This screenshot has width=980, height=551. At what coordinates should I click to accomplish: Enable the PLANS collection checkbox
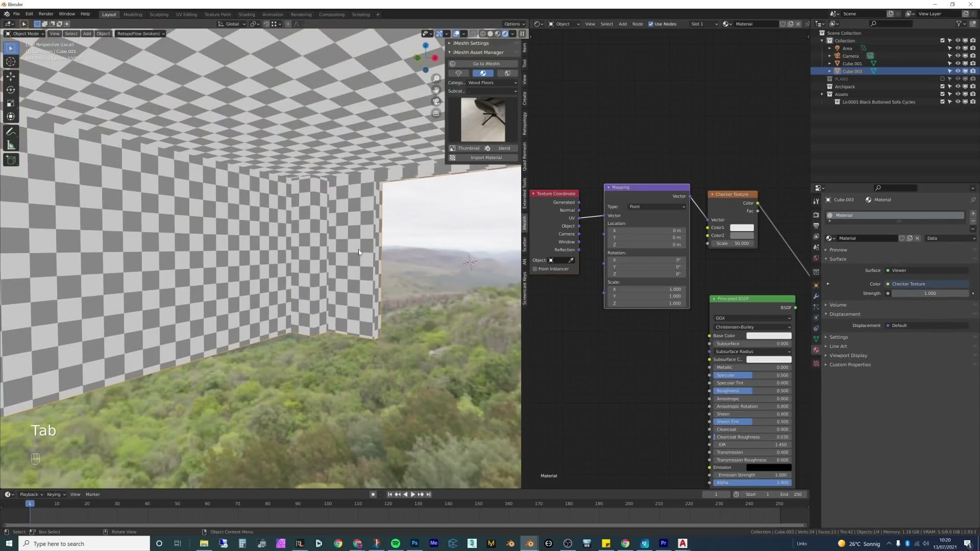(942, 79)
